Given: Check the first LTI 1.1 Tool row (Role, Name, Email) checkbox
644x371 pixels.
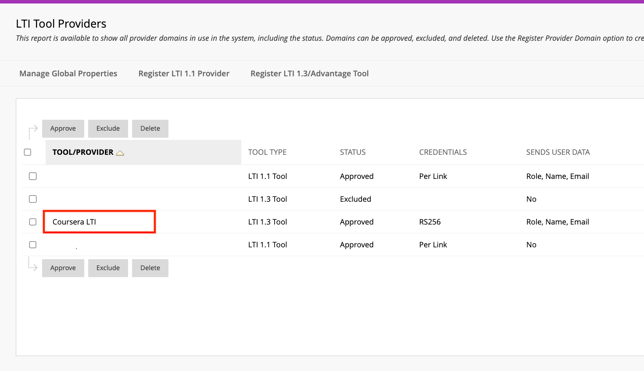Looking at the screenshot, I should point(33,176).
